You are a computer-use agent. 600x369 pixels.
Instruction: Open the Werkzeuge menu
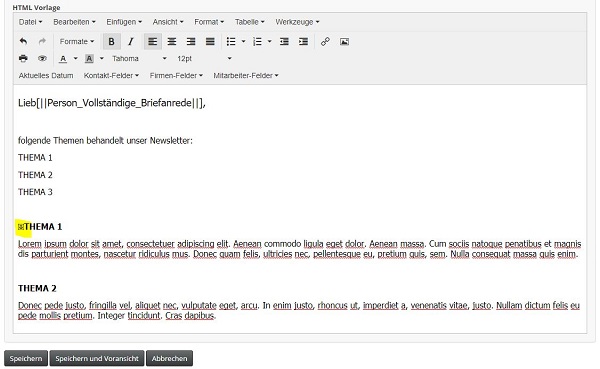(297, 22)
